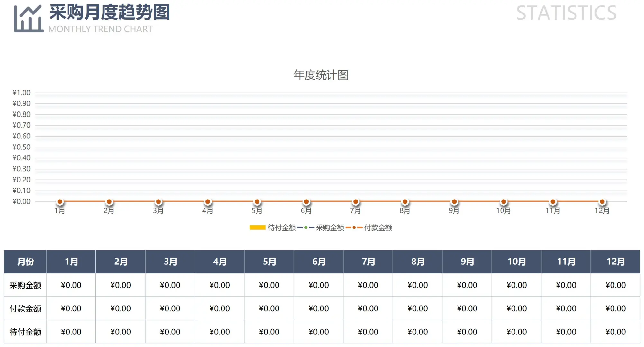
Task: Click the 采购月度趋势图 title text
Action: pos(109,13)
